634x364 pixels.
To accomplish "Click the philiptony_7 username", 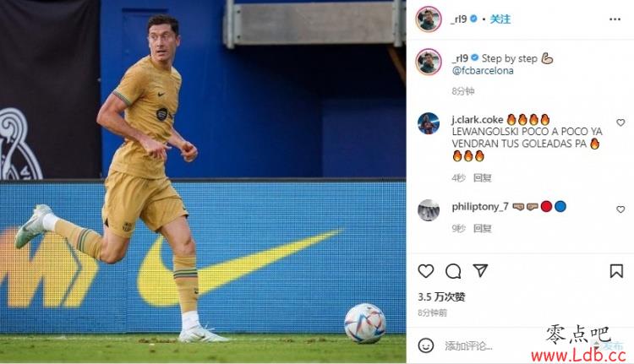I will 480,207.
